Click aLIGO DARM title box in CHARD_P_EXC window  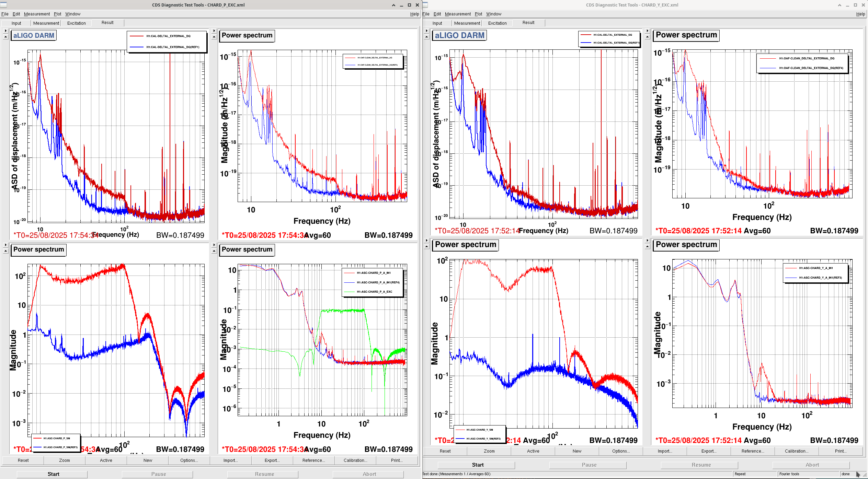[34, 35]
